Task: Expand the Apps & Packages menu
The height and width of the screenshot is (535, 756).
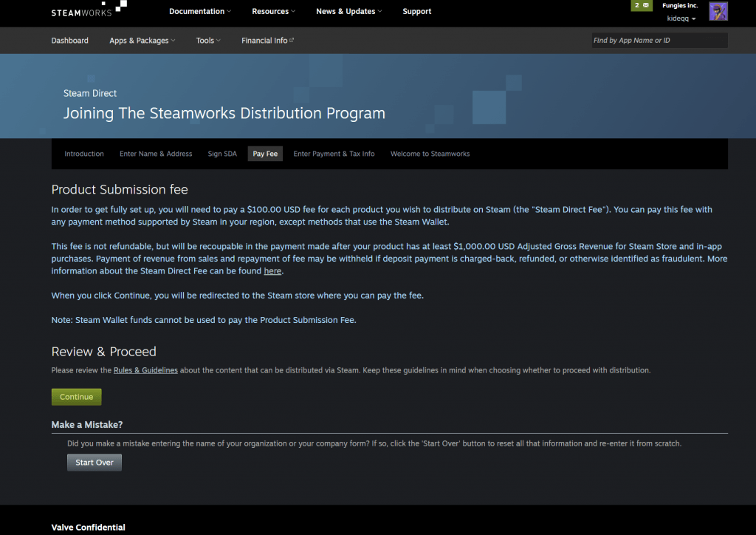Action: [x=142, y=41]
